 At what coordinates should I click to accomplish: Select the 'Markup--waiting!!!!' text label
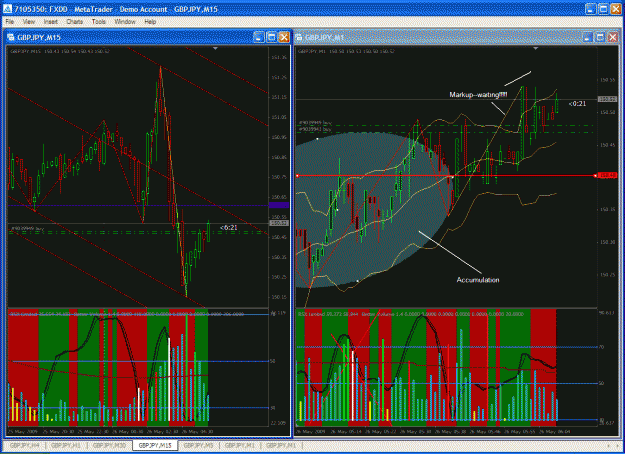[x=478, y=94]
